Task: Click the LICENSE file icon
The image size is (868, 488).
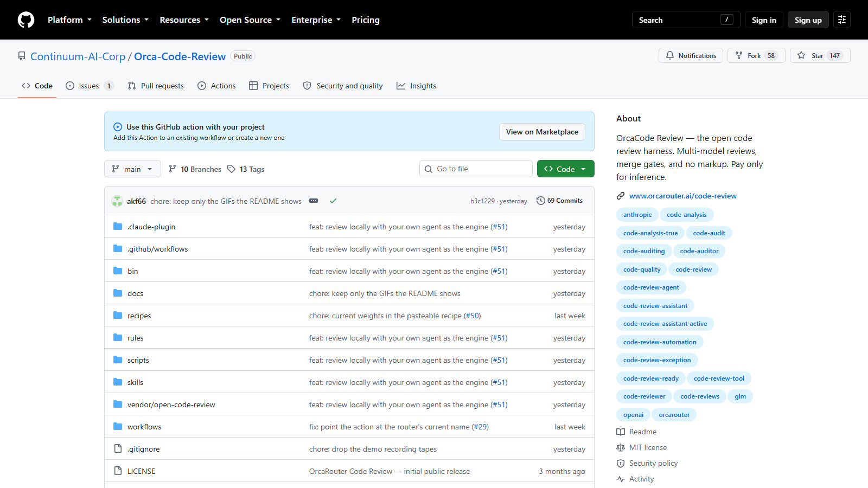Action: pyautogui.click(x=118, y=471)
